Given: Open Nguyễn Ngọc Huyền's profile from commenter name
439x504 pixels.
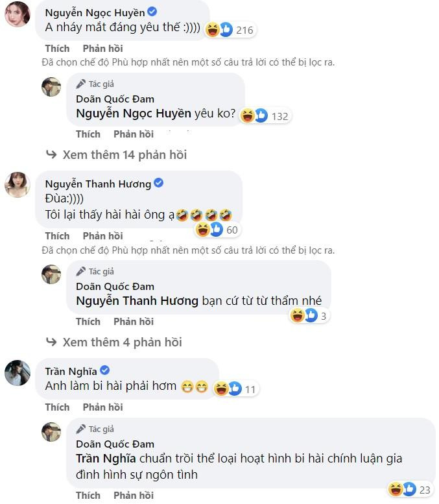Looking at the screenshot, I should tap(95, 12).
